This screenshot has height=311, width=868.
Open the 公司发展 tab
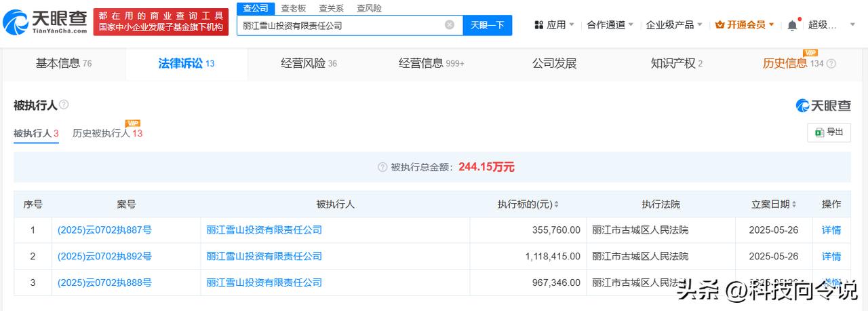(554, 64)
